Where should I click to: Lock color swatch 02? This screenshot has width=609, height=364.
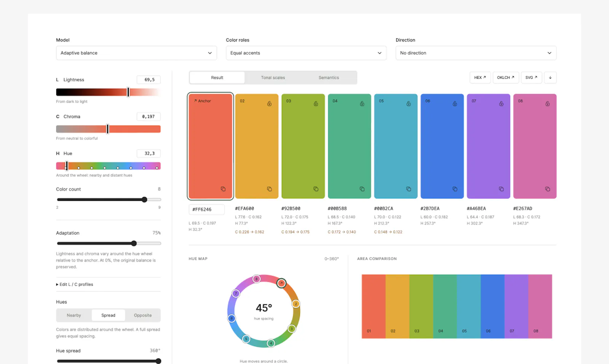point(269,103)
